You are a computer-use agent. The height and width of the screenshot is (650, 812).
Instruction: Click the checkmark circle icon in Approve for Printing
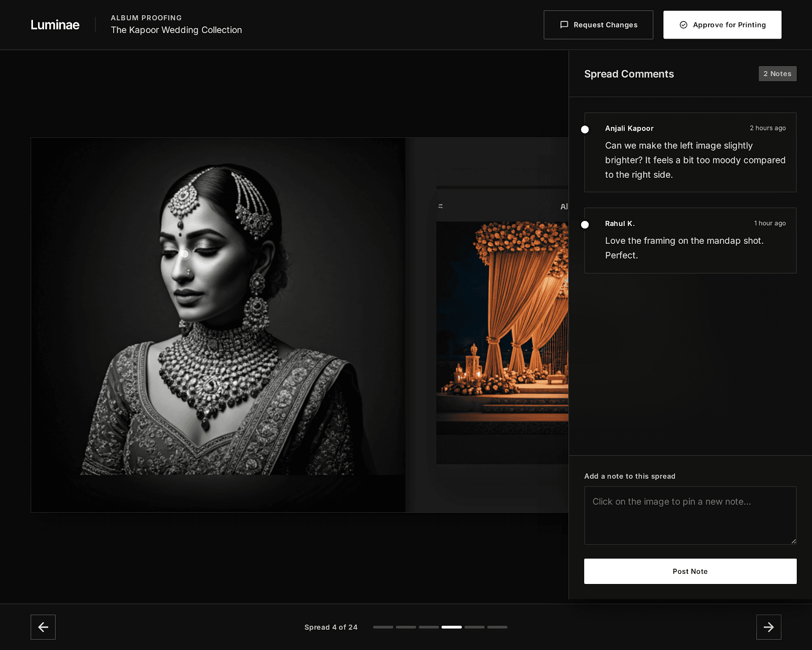[684, 25]
